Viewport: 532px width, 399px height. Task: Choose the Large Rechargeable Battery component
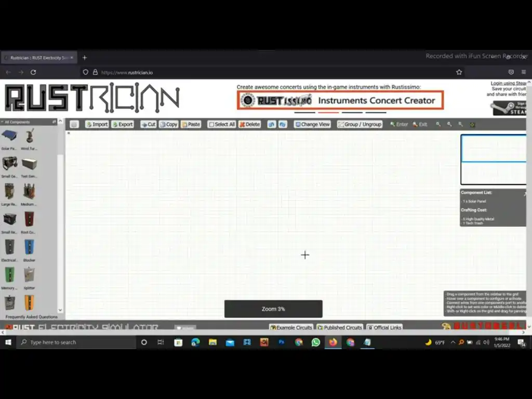(9, 191)
